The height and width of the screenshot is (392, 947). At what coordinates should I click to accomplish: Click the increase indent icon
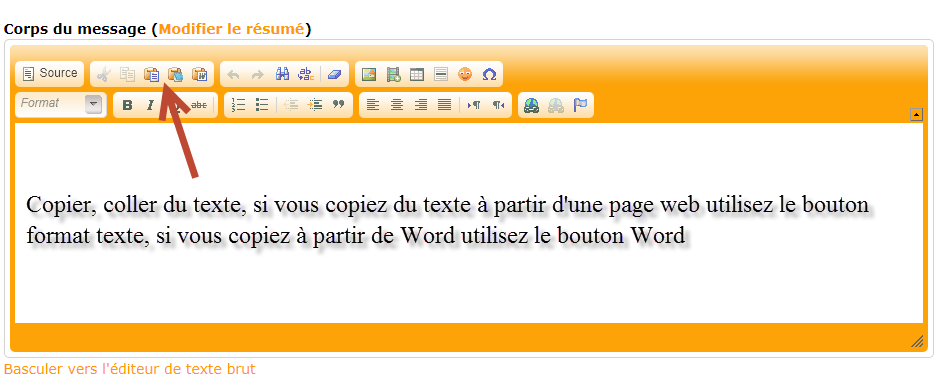coord(315,105)
